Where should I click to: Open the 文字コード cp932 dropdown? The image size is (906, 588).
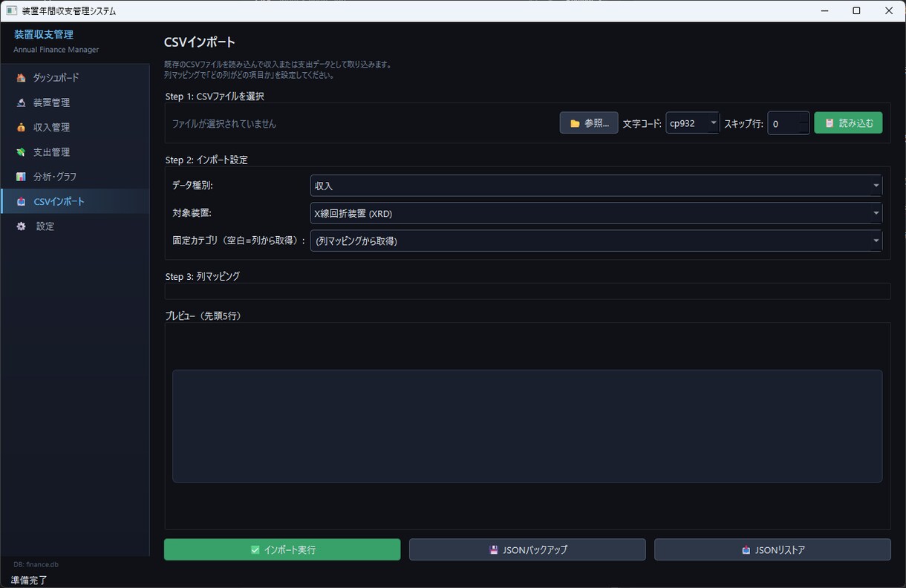coord(693,123)
